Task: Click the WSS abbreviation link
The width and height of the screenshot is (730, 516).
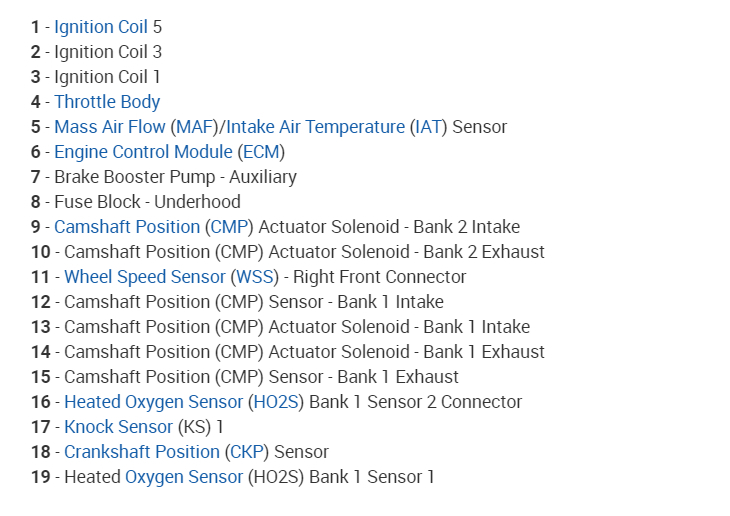Action: click(x=254, y=277)
